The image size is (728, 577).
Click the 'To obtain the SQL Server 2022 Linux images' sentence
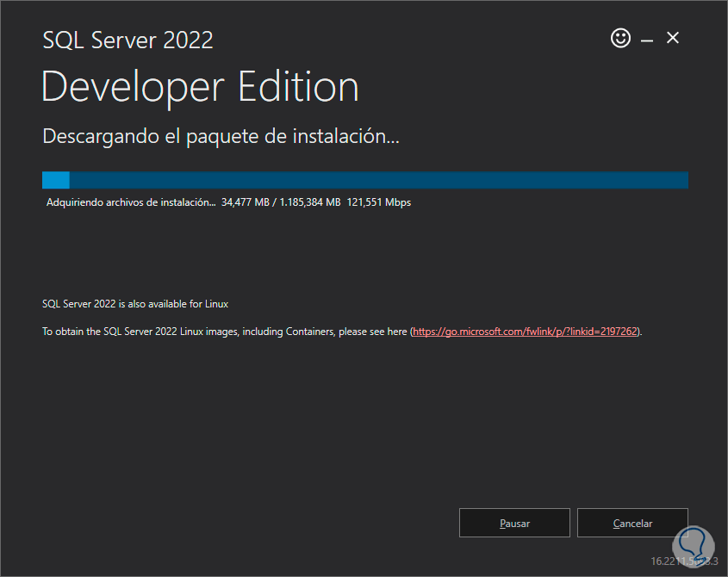click(x=224, y=332)
